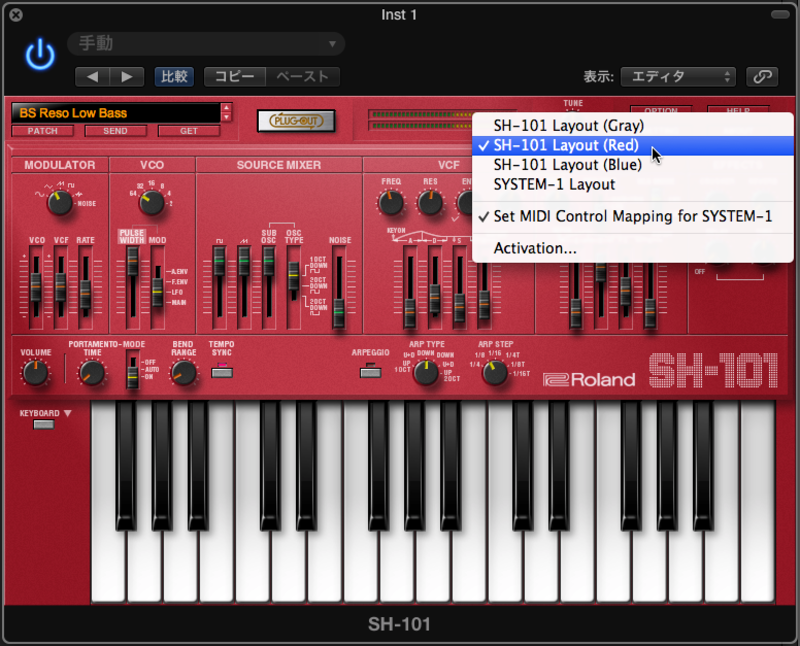Adjust the modulator VCF slider
Image resolution: width=800 pixels, height=646 pixels.
[61, 288]
